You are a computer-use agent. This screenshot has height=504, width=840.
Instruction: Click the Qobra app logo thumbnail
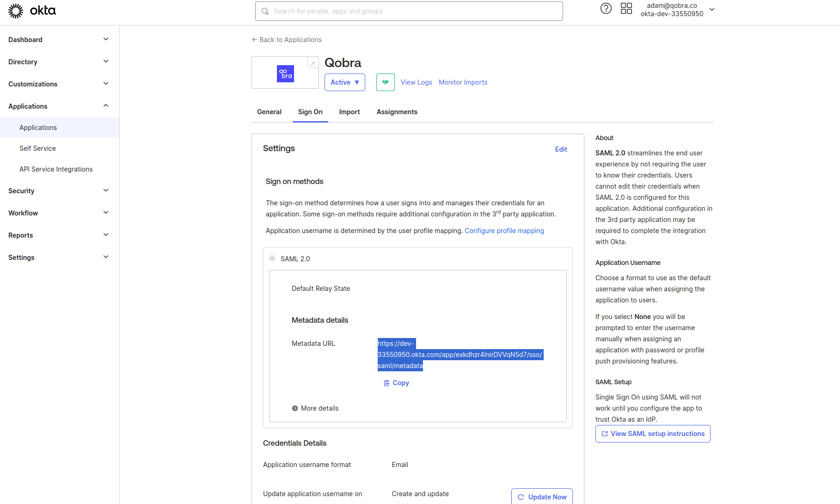[x=285, y=74]
